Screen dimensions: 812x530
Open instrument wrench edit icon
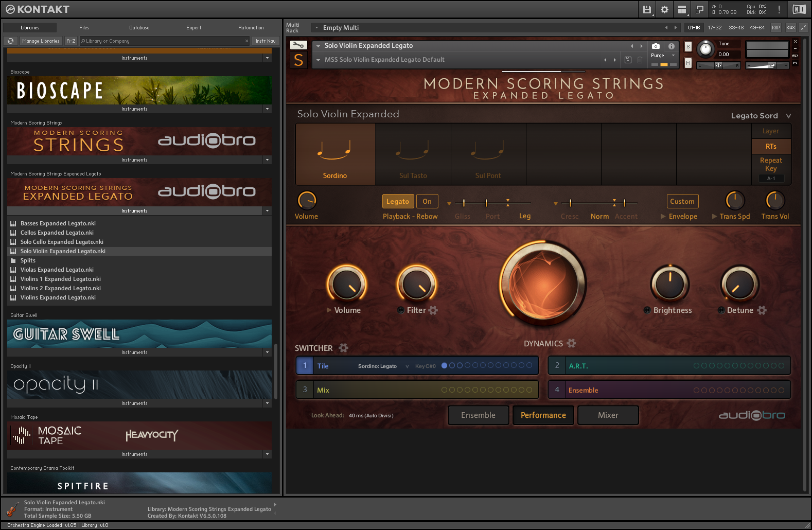tap(298, 45)
